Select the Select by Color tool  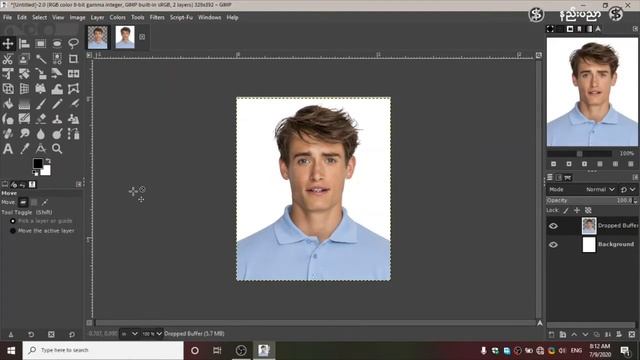point(57,59)
